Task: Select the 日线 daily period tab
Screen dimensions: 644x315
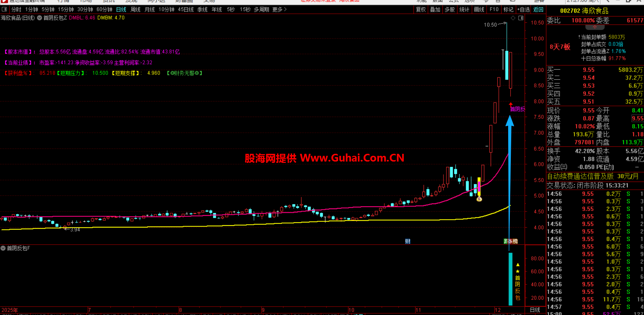Action: click(121, 9)
